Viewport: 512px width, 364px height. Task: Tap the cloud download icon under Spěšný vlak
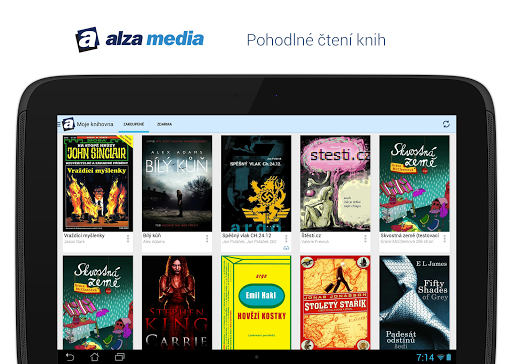[286, 248]
